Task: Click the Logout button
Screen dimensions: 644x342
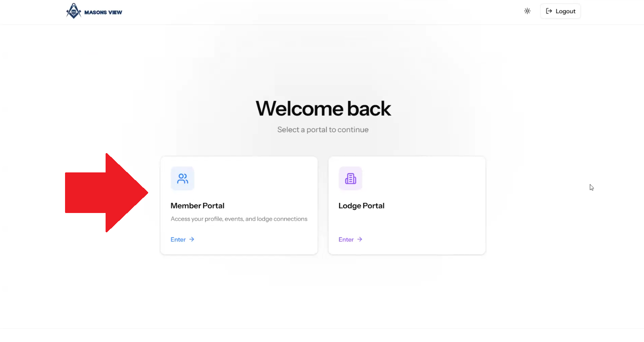Action: pos(560,11)
